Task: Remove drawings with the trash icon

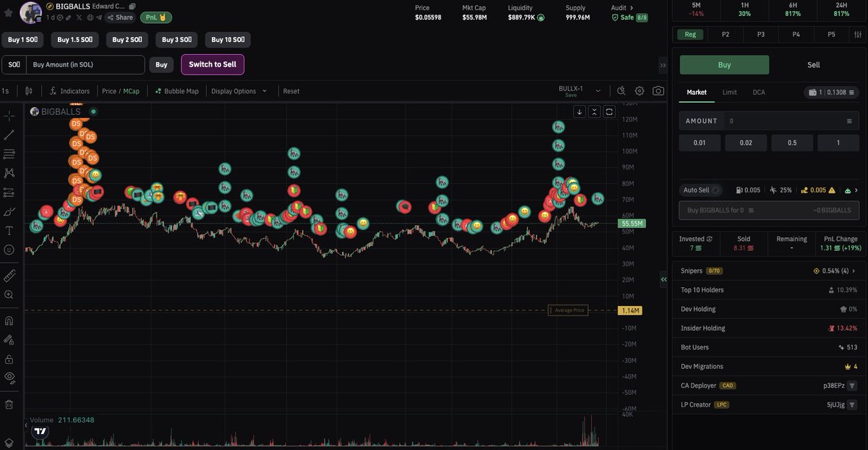Action: coord(9,404)
